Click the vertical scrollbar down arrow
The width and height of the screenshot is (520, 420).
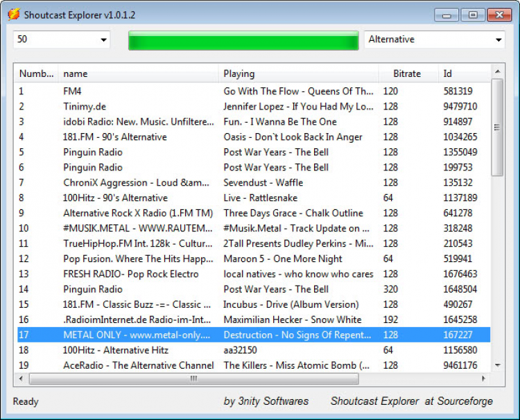(497, 365)
